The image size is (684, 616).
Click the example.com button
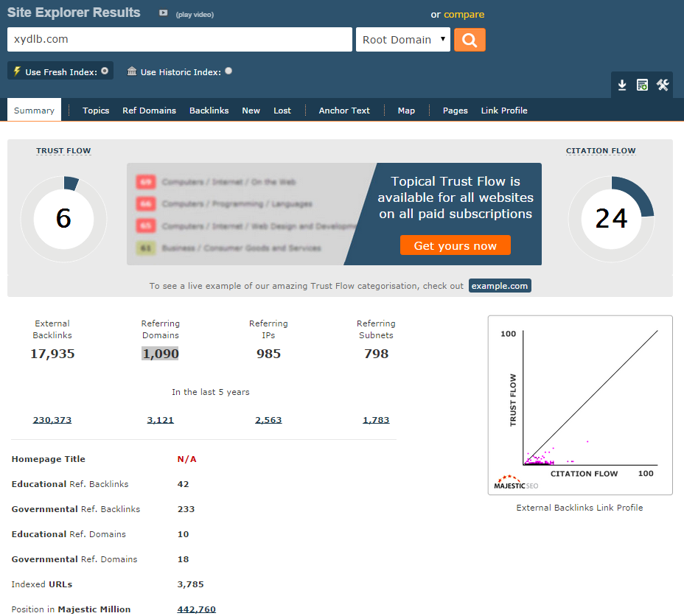(500, 286)
